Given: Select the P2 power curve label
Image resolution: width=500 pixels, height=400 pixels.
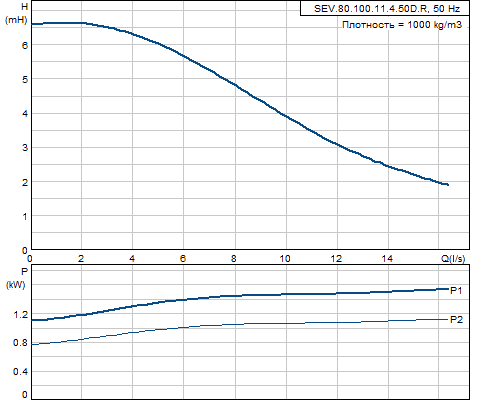Looking at the screenshot, I should [456, 320].
